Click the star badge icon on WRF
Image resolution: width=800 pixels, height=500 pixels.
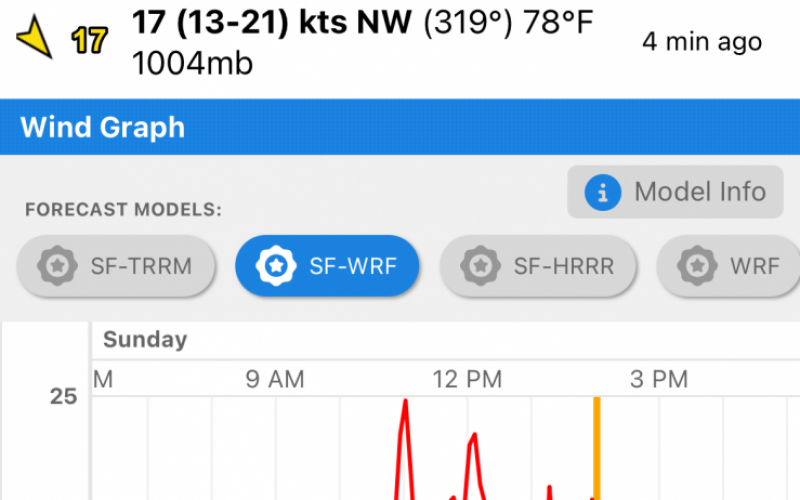(697, 266)
